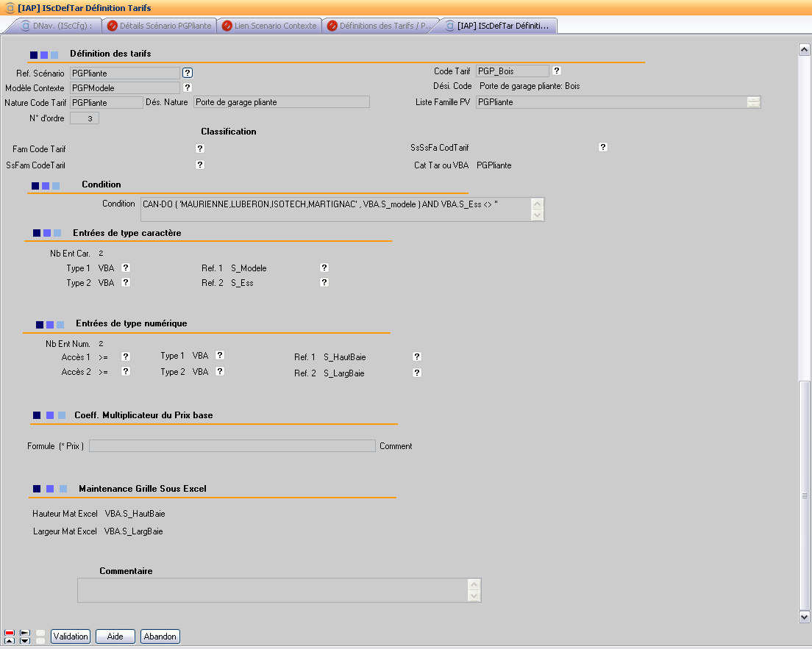
Task: Click the SsSsFa CodTarif question mark icon
Action: click(602, 147)
